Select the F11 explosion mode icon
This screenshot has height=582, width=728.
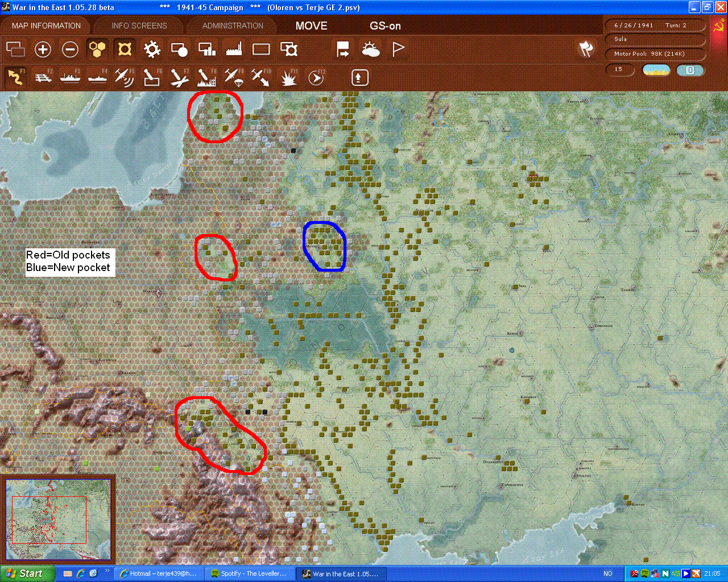point(289,77)
